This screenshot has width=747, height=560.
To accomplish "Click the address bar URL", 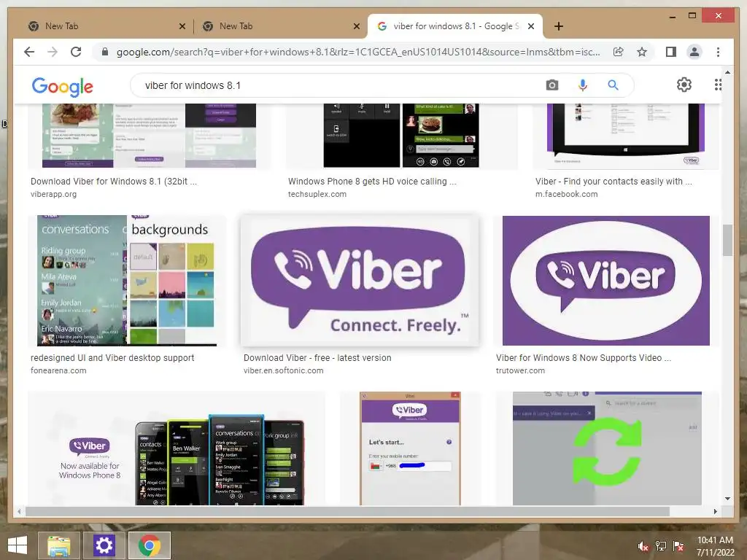I will (x=358, y=52).
